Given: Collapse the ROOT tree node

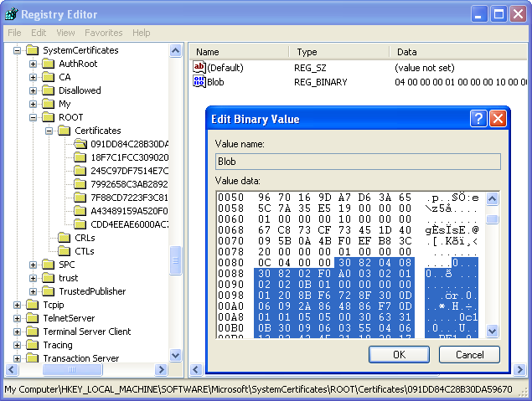Looking at the screenshot, I should (x=34, y=117).
